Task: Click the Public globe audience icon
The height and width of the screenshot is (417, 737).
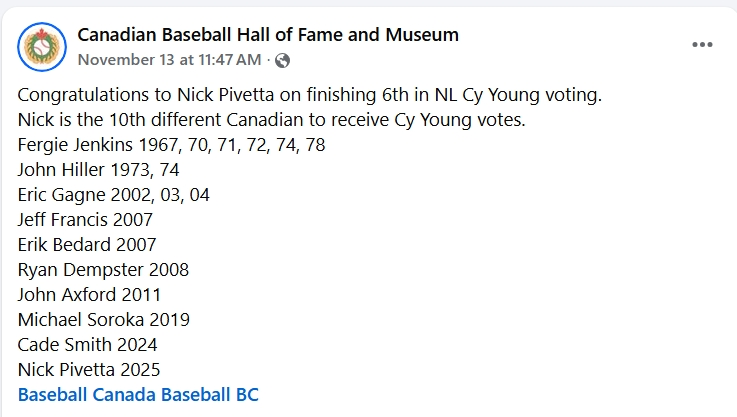Action: (x=283, y=60)
